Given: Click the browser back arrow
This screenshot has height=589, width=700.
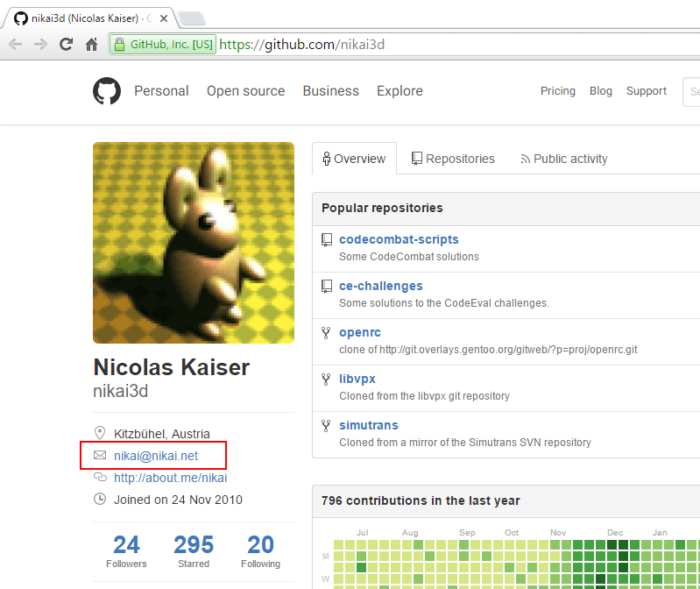Looking at the screenshot, I should coord(15,44).
